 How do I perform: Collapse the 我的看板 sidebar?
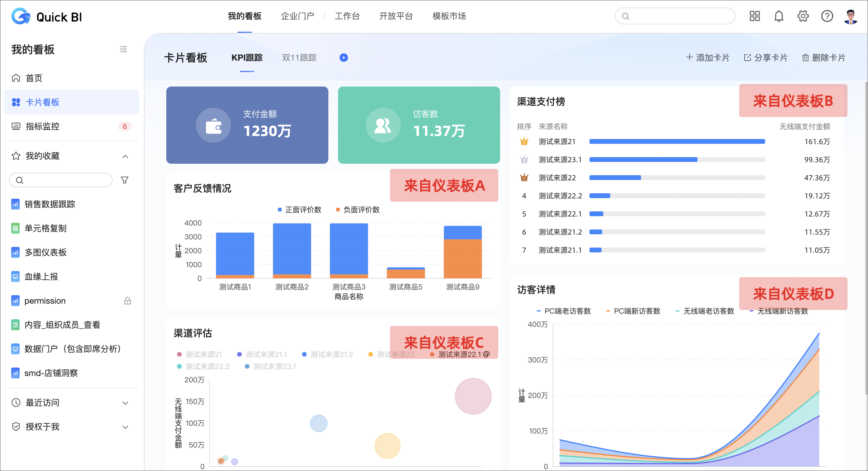123,49
